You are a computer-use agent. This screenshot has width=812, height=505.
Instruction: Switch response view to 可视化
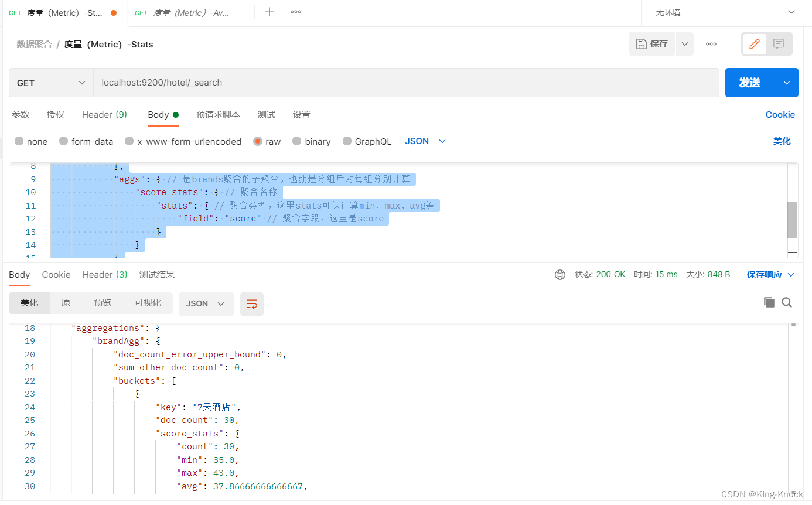[x=148, y=303]
